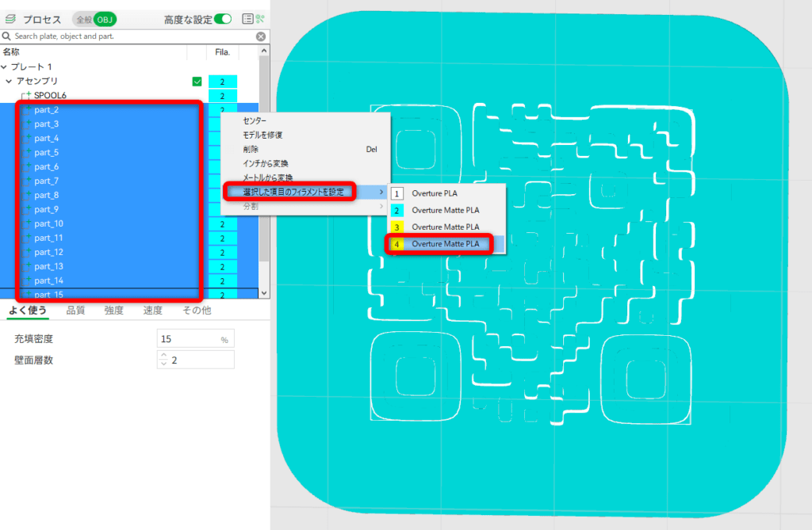Open the process settings list icon

248,19
